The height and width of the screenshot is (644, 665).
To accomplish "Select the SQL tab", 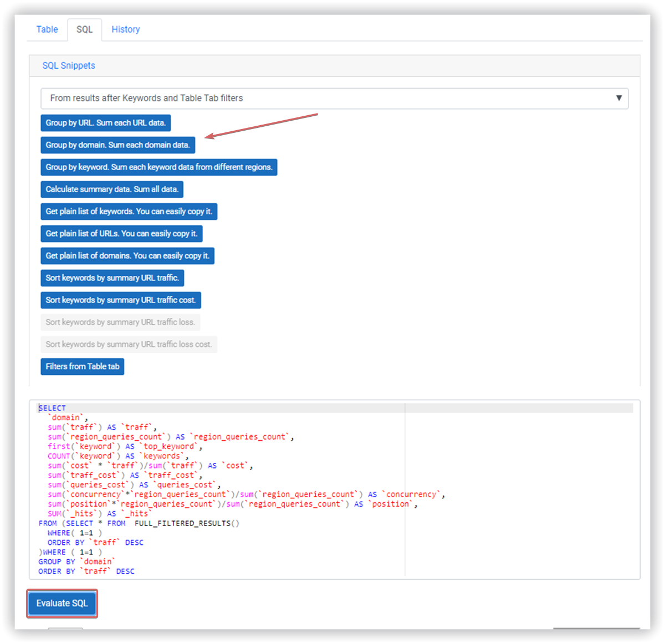I will 84,29.
